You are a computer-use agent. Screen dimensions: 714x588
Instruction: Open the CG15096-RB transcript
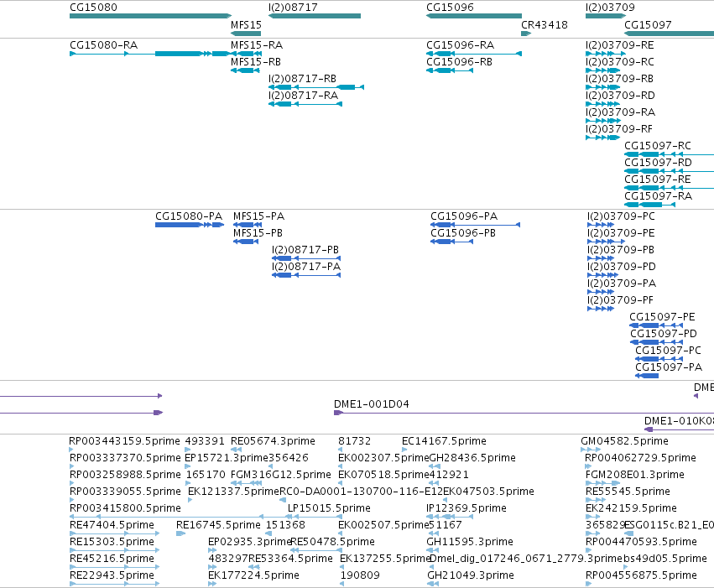click(x=460, y=62)
